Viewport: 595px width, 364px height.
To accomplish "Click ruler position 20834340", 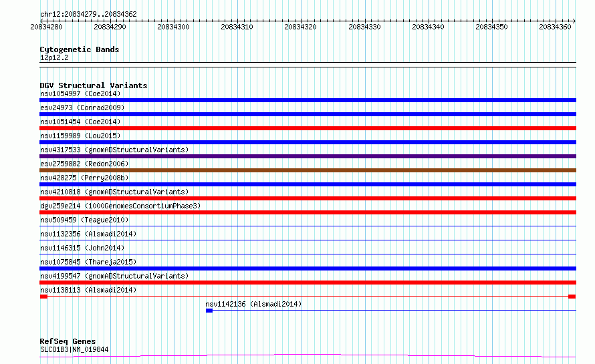I will 428,27.
